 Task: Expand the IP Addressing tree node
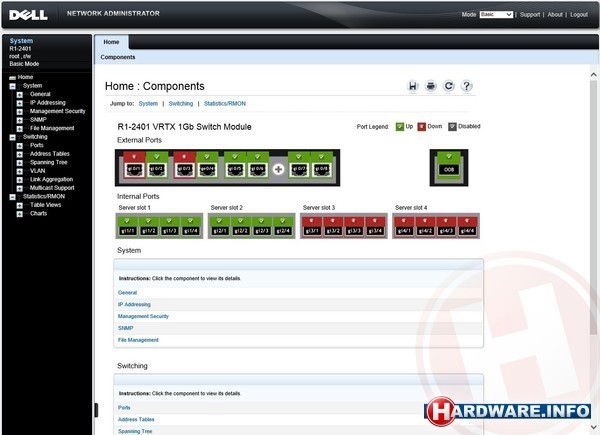click(20, 103)
